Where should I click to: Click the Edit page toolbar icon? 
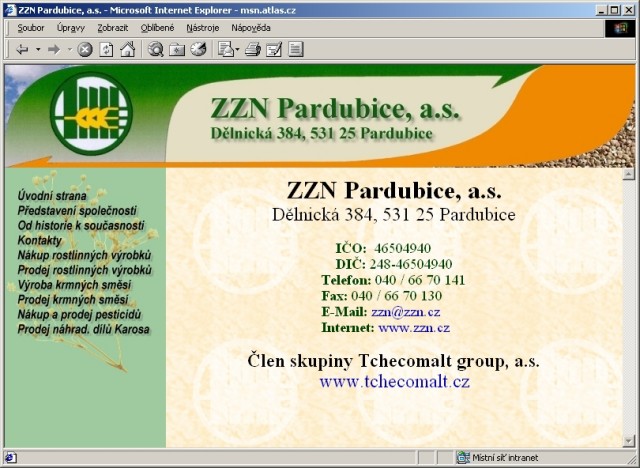pos(274,50)
